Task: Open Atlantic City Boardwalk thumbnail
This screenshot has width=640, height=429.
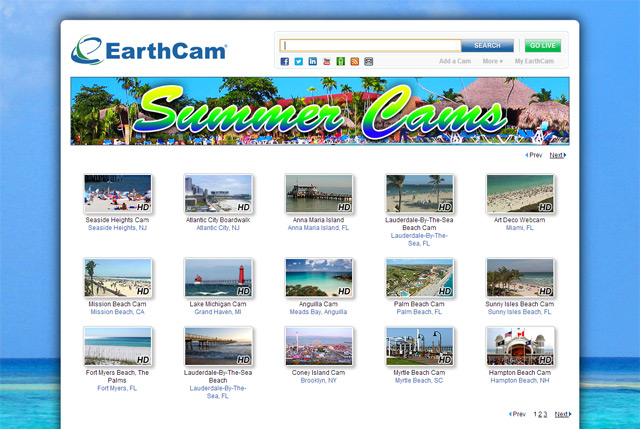Action: [x=218, y=194]
